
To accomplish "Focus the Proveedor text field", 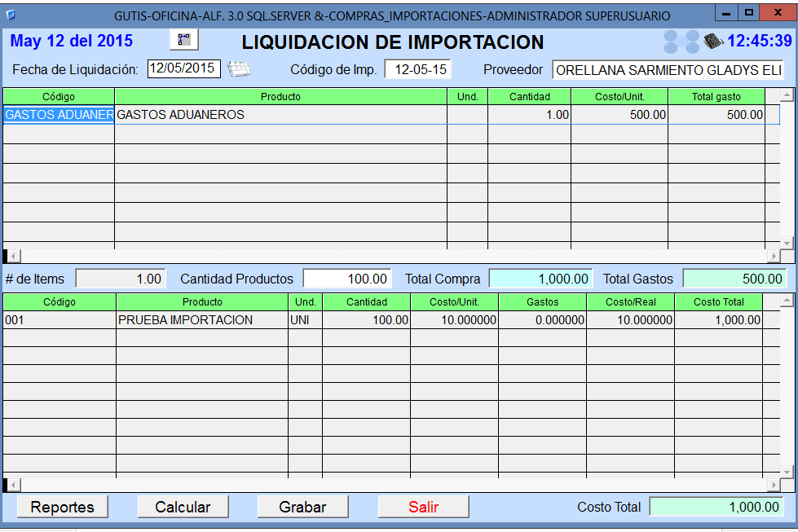I will pyautogui.click(x=668, y=70).
